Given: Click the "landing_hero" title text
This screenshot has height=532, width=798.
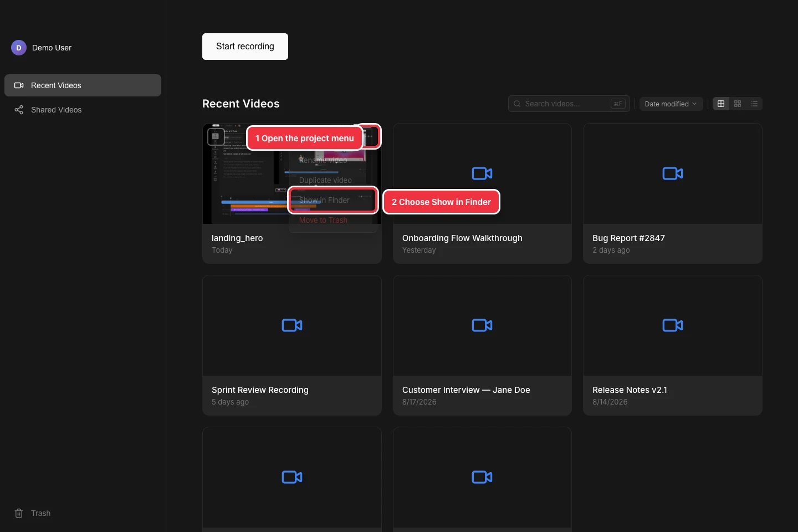Looking at the screenshot, I should (x=237, y=238).
